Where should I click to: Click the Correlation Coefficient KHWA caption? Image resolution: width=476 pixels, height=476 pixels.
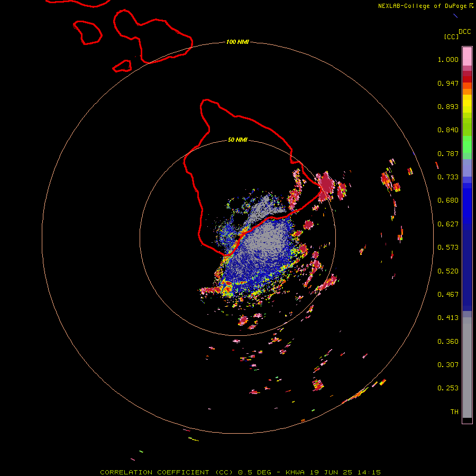coord(241,472)
